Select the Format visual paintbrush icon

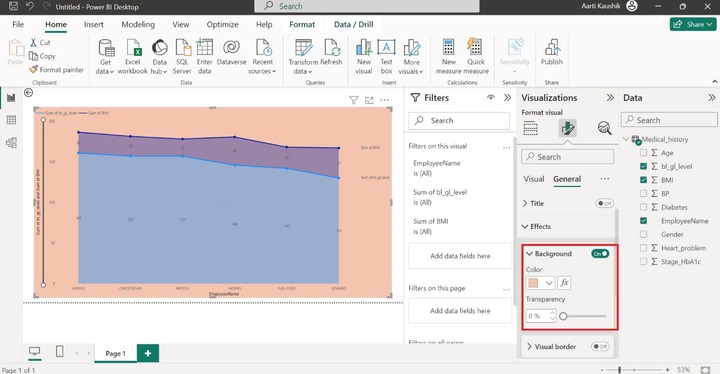[568, 128]
